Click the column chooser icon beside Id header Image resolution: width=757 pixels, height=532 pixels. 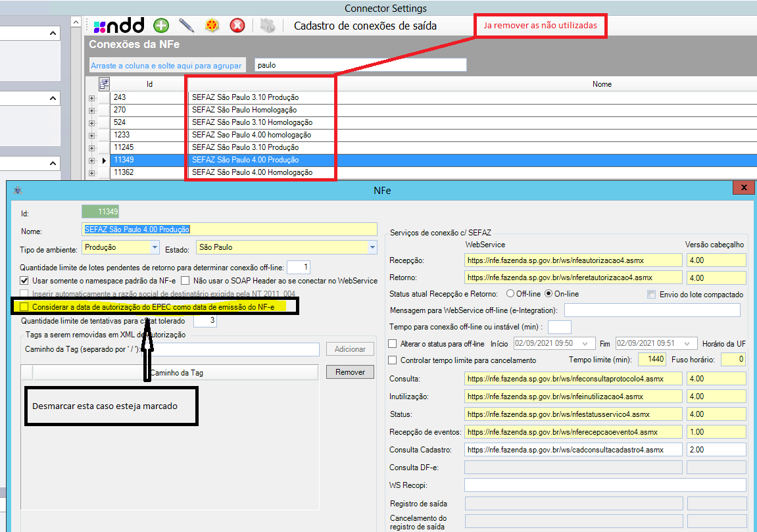point(104,84)
